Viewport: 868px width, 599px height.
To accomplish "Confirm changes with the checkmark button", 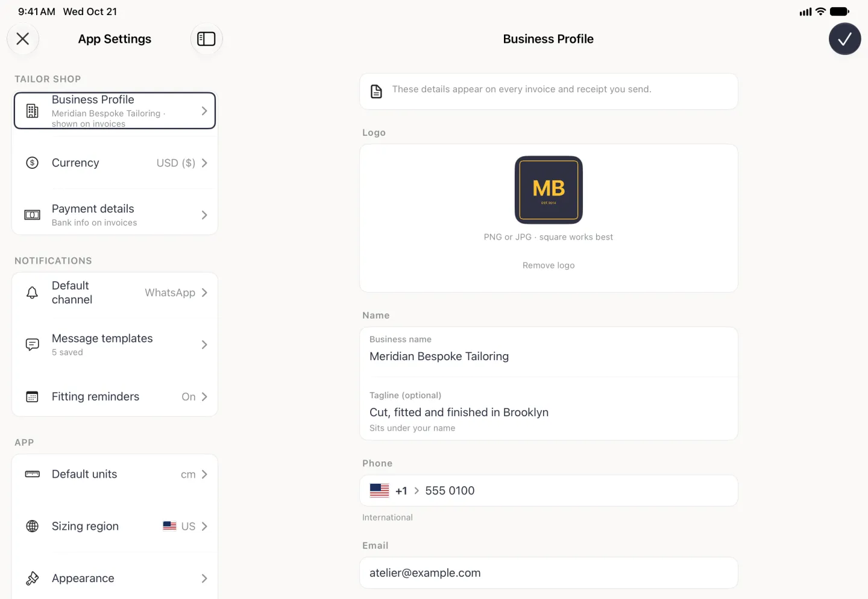I will tap(844, 39).
